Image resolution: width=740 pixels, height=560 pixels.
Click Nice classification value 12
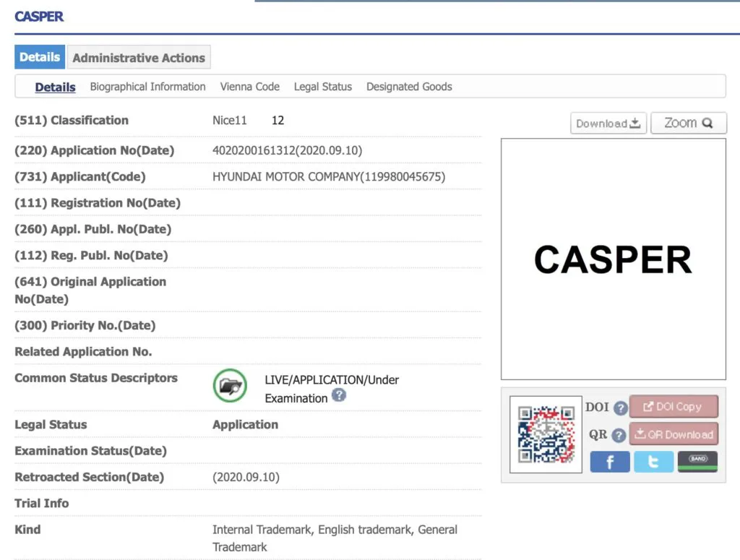click(x=278, y=120)
